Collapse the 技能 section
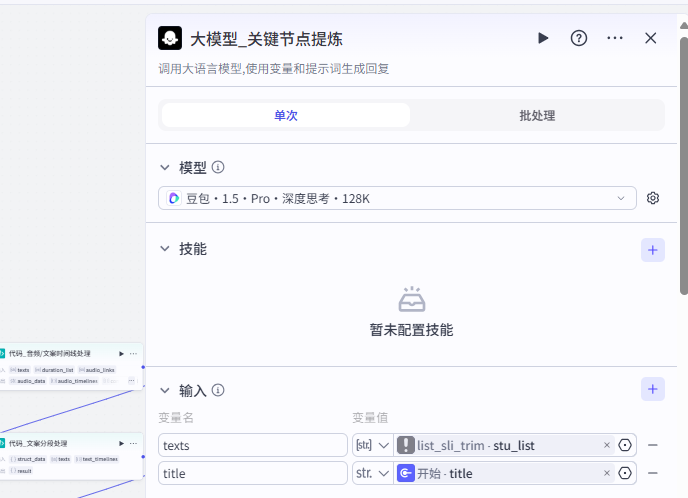The width and height of the screenshot is (688, 498). [x=165, y=249]
